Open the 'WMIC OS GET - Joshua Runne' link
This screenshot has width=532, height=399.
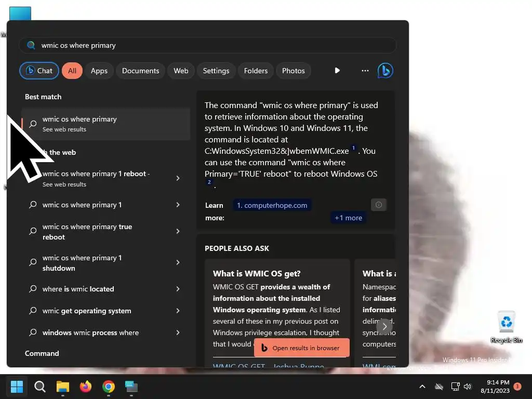[269, 365]
